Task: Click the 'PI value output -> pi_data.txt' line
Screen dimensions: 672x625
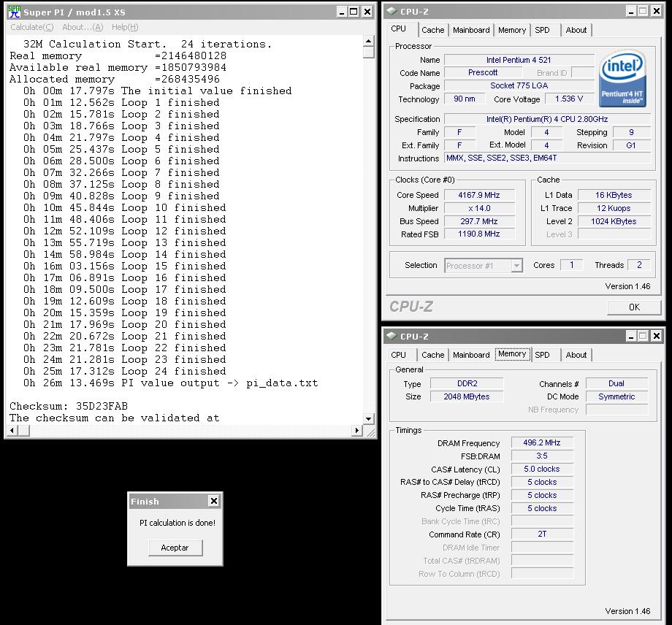Action: pyautogui.click(x=171, y=383)
